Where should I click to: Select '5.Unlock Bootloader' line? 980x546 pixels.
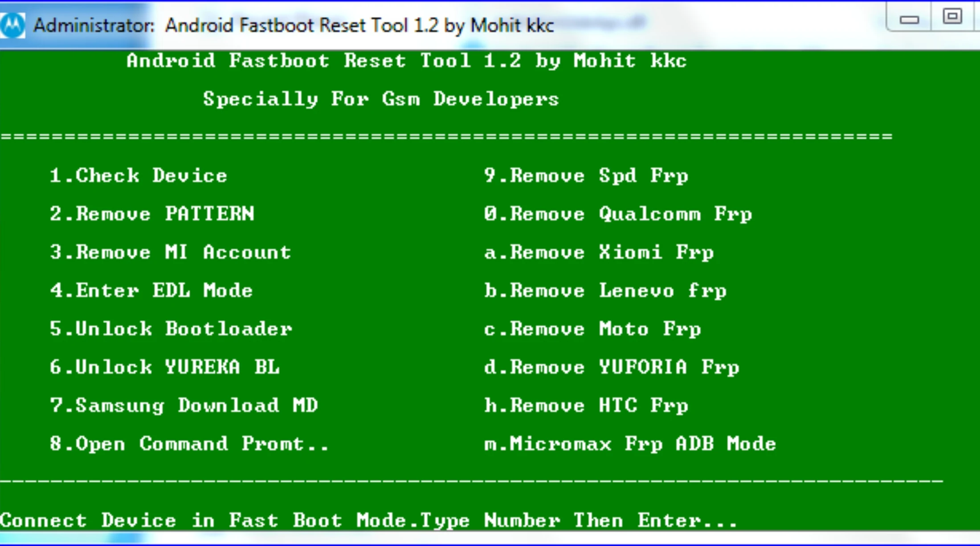point(171,329)
